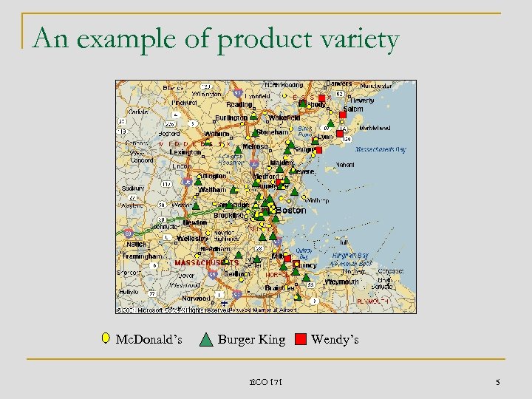Click the 'ECO 171' footer text

coord(266,382)
